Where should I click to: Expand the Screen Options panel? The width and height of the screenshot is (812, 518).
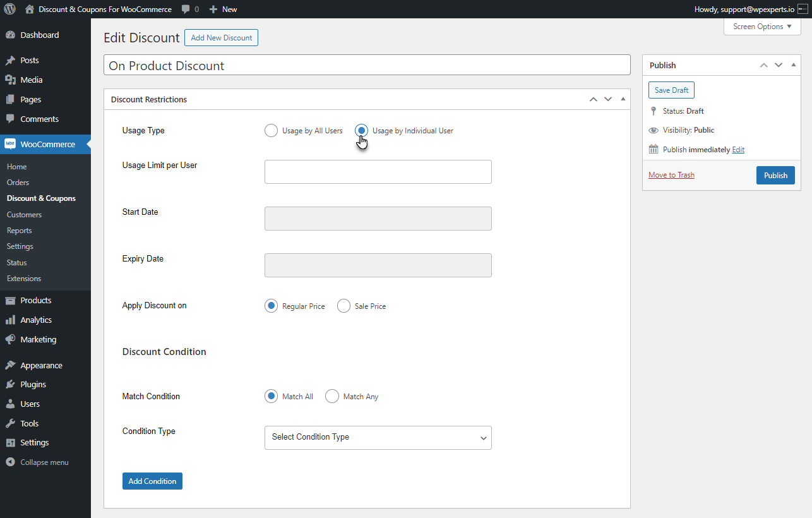tap(762, 27)
